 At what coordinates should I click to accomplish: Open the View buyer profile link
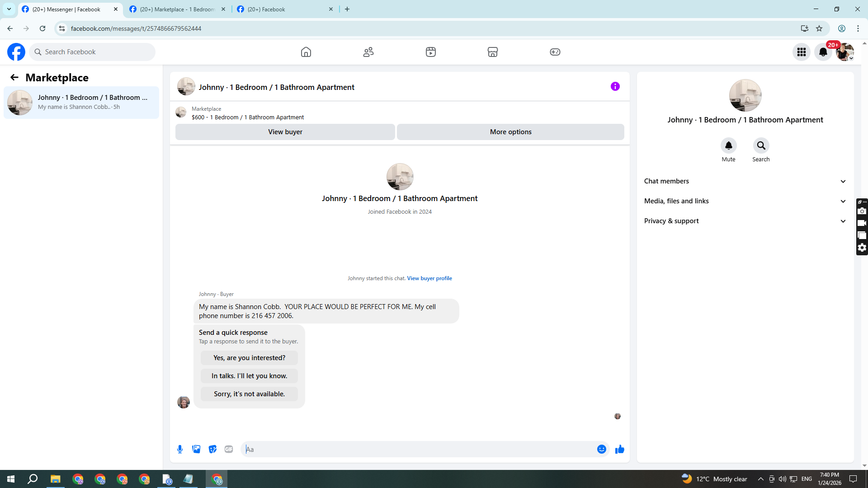[429, 278]
